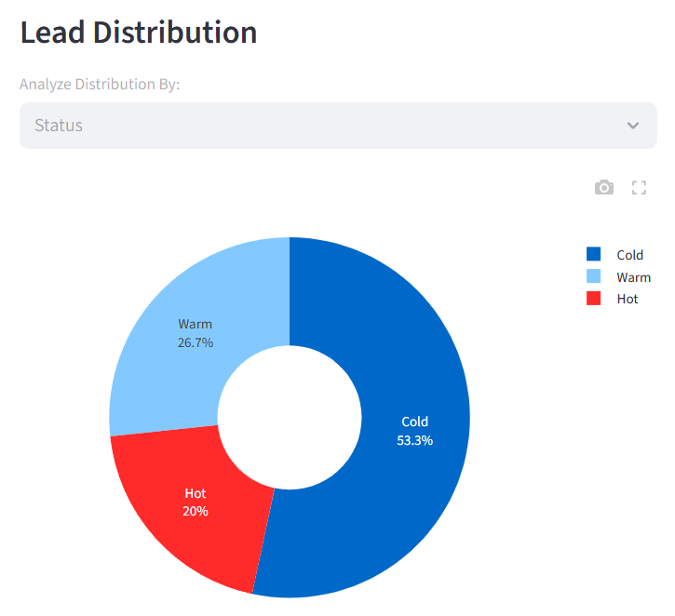Click the red Hot legend swatch
The image size is (675, 616).
(x=593, y=299)
